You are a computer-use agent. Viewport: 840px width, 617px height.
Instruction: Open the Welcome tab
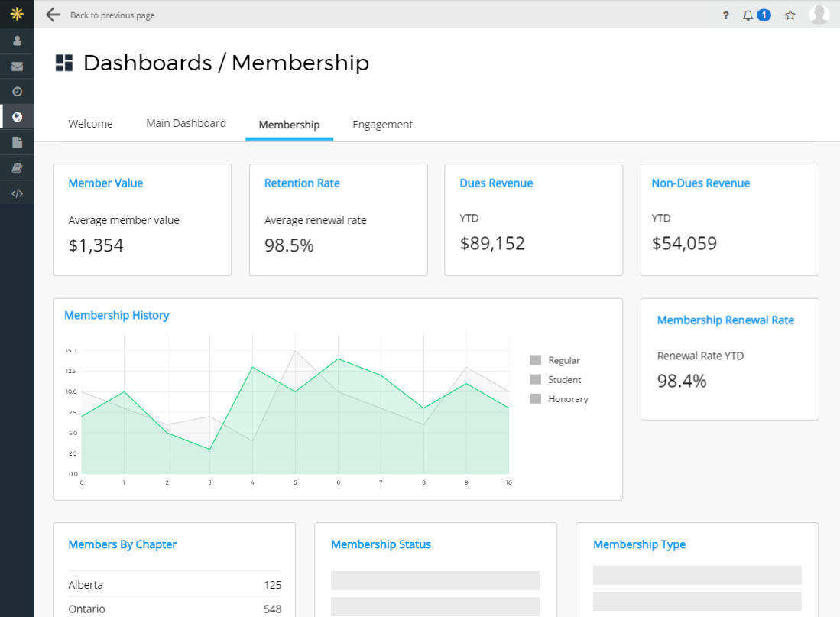point(90,124)
